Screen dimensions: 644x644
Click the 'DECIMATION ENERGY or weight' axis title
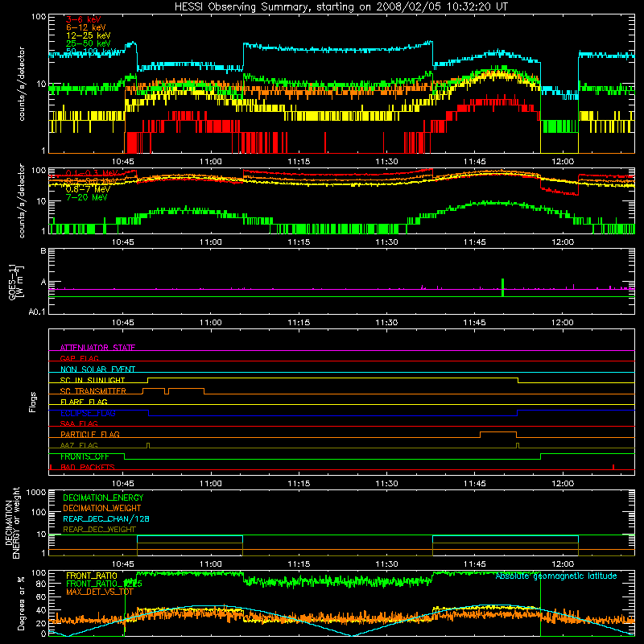12,522
